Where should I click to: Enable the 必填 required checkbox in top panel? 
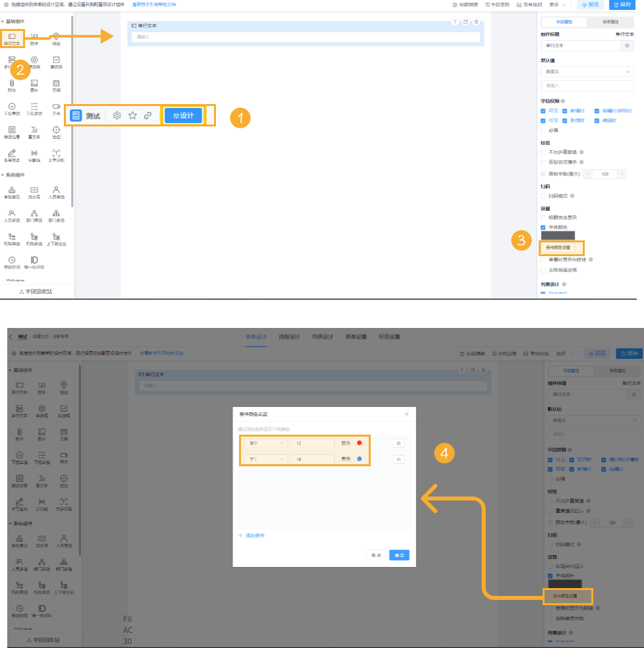543,130
